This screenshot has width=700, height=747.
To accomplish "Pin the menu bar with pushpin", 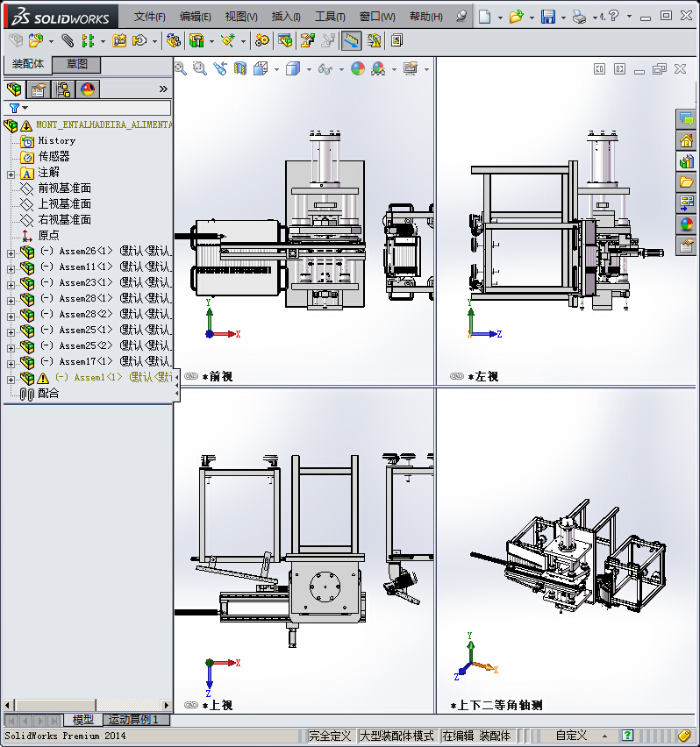I will click(461, 17).
